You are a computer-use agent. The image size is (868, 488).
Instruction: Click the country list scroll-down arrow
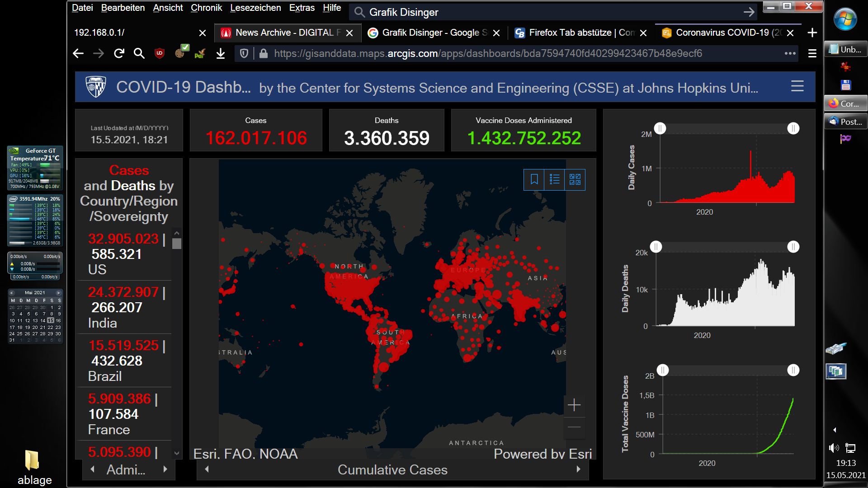click(x=177, y=453)
